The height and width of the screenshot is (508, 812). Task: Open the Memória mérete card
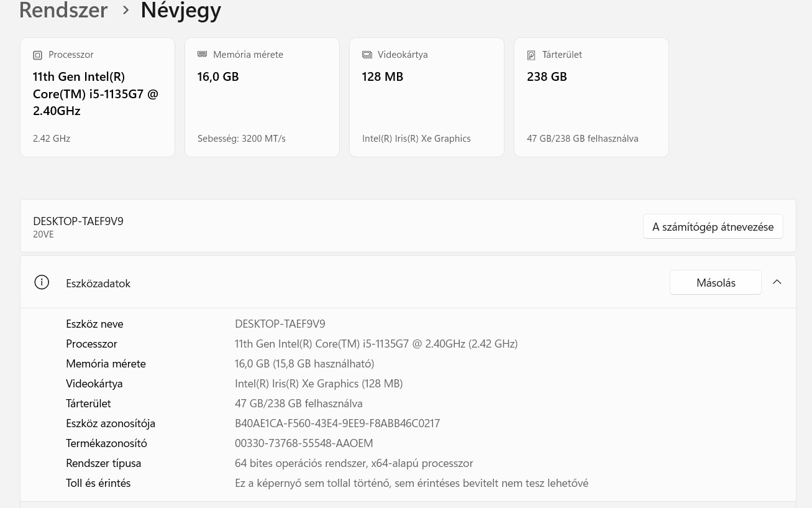point(262,97)
